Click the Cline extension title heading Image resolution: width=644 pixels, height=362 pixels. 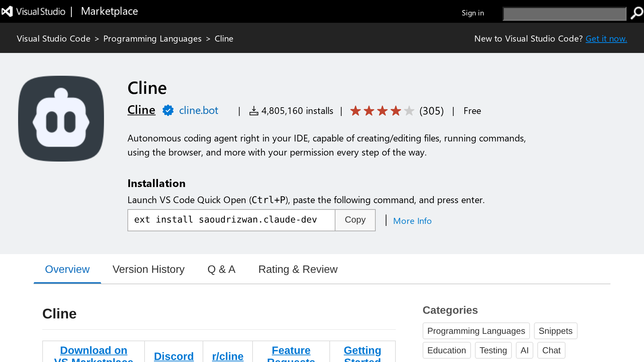tap(147, 88)
